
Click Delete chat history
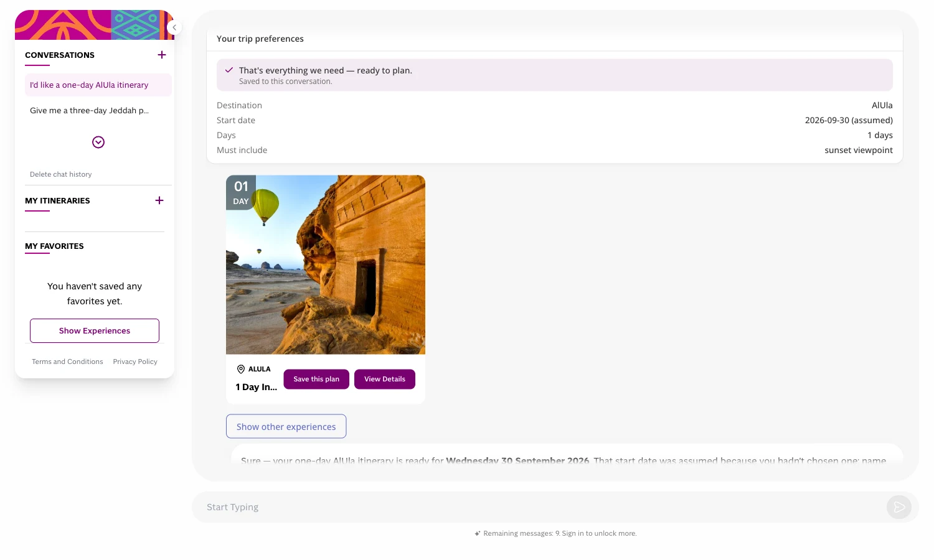point(61,174)
